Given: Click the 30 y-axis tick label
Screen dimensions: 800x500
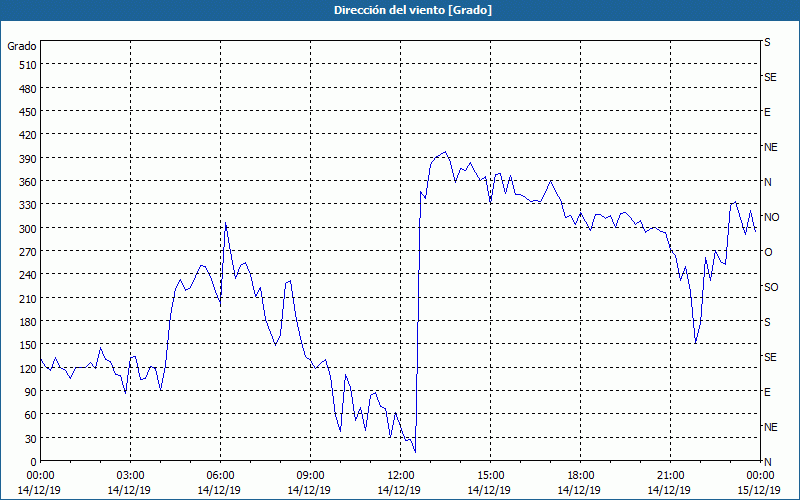Looking at the screenshot, I should point(30,439).
